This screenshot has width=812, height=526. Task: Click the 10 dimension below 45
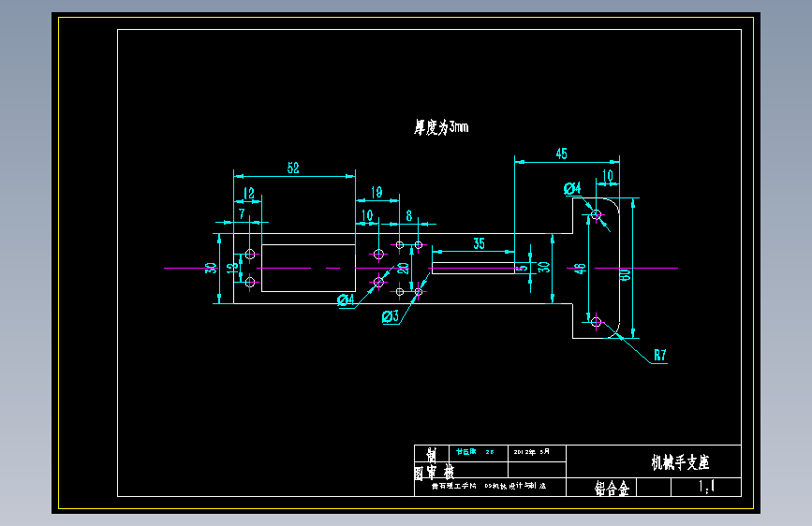[608, 176]
